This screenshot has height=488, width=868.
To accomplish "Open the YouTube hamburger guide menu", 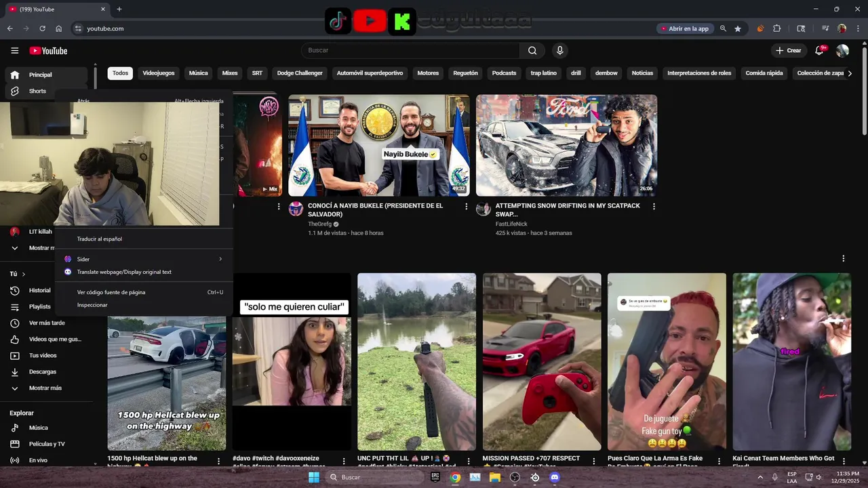I will click(14, 51).
